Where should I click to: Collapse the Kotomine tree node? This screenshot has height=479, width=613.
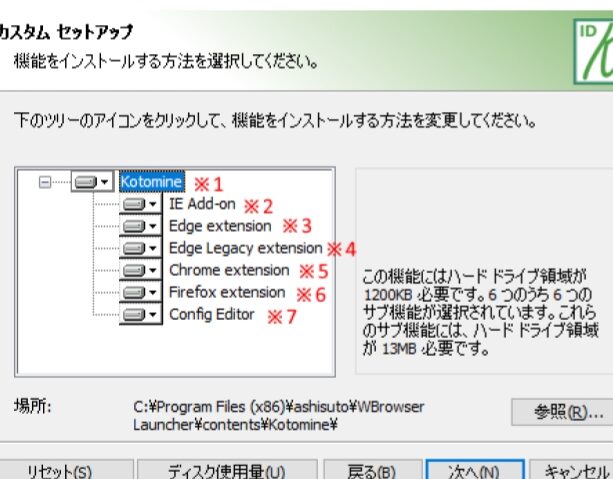[44, 182]
